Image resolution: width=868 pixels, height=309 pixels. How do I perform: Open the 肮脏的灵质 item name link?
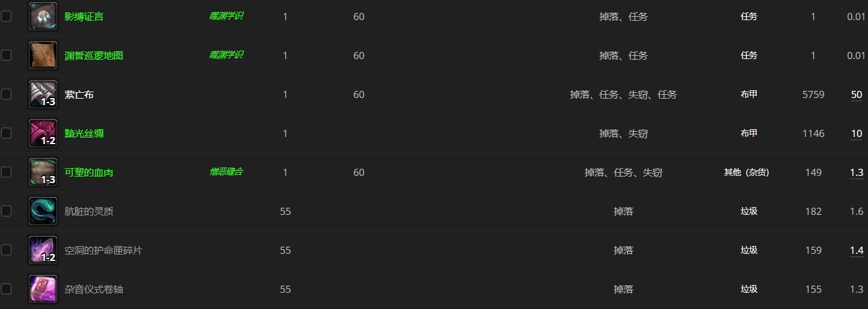[x=89, y=212]
